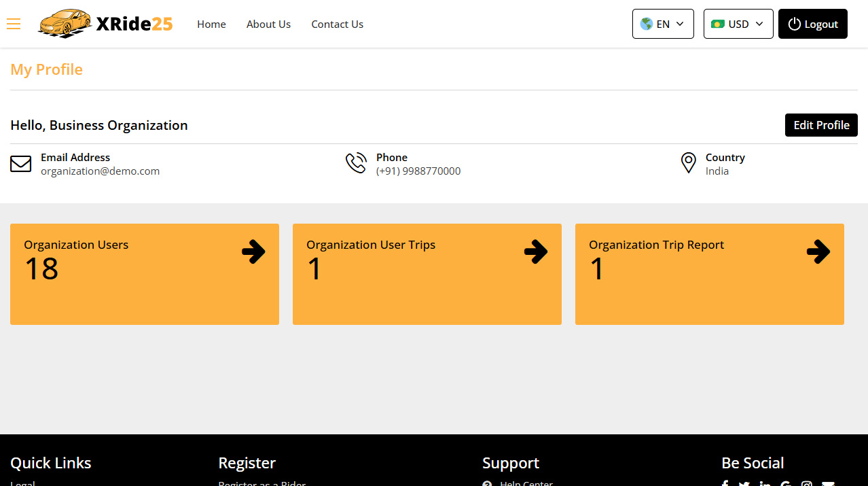
Task: Click the country value India
Action: [717, 171]
